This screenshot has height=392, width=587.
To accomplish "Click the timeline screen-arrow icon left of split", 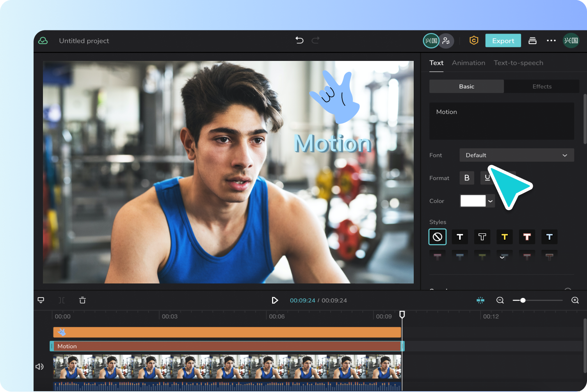I will 41,300.
